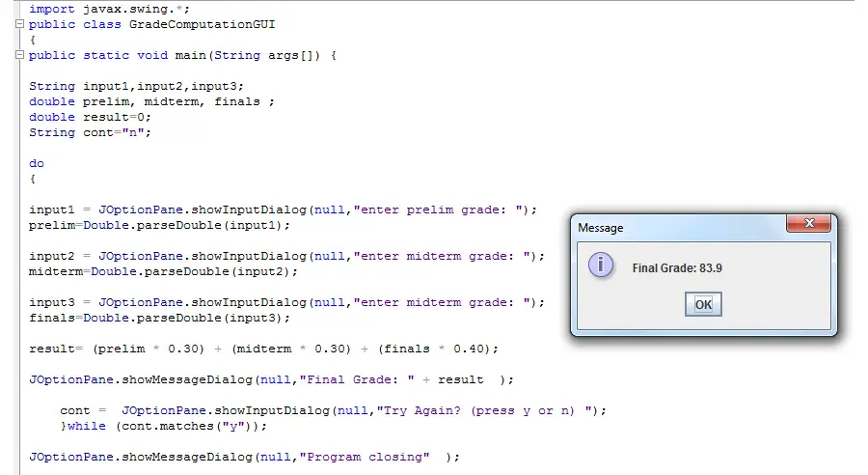This screenshot has width=868, height=475.
Task: Click the 'double result=0;' line
Action: tap(90, 118)
